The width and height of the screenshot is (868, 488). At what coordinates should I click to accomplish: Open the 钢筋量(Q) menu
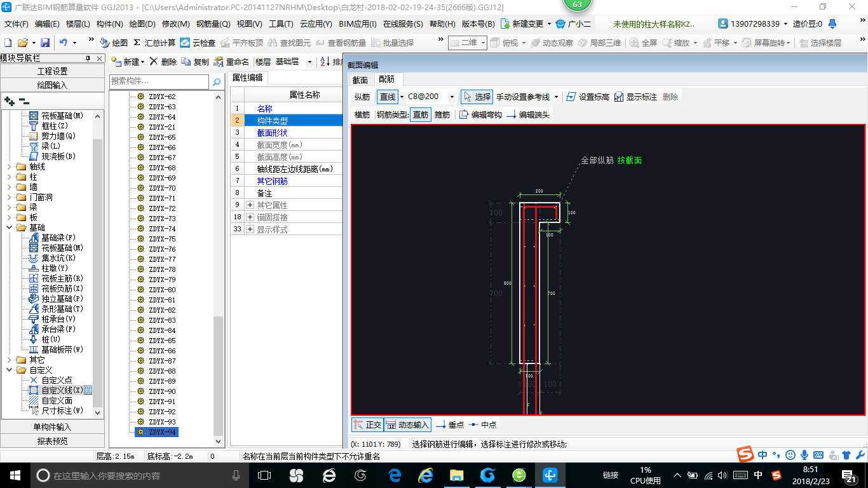click(213, 24)
